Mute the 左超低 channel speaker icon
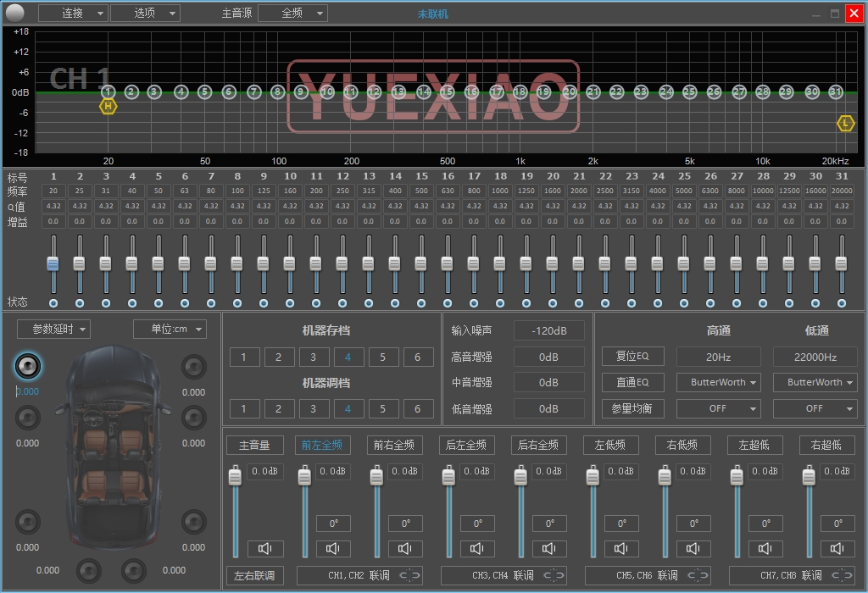 tap(765, 548)
